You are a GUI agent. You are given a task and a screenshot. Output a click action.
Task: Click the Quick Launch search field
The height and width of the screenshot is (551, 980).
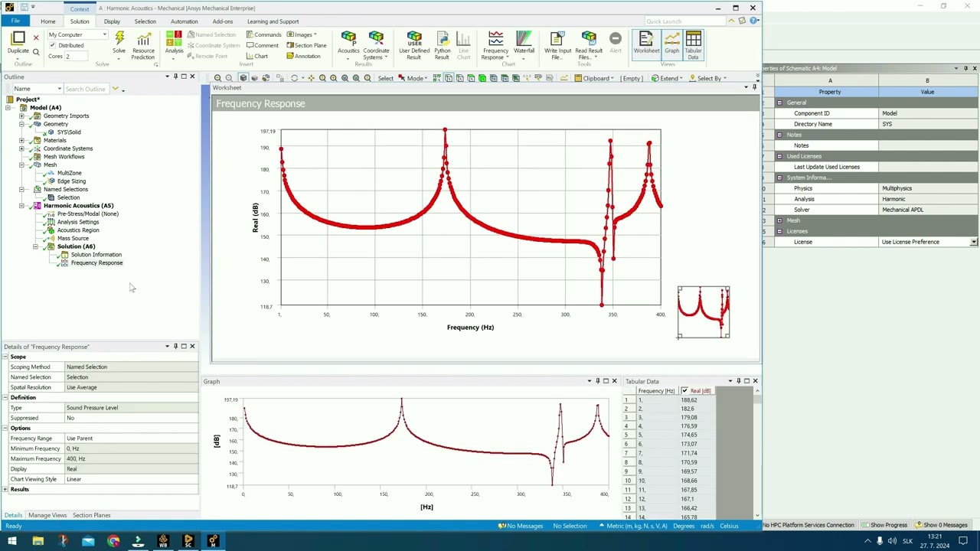click(684, 21)
